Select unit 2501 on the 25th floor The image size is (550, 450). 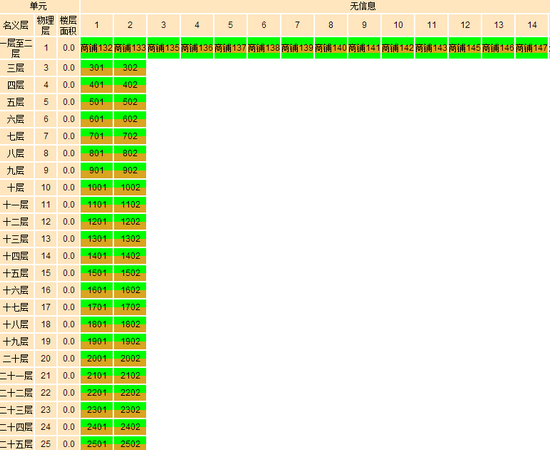[96, 443]
